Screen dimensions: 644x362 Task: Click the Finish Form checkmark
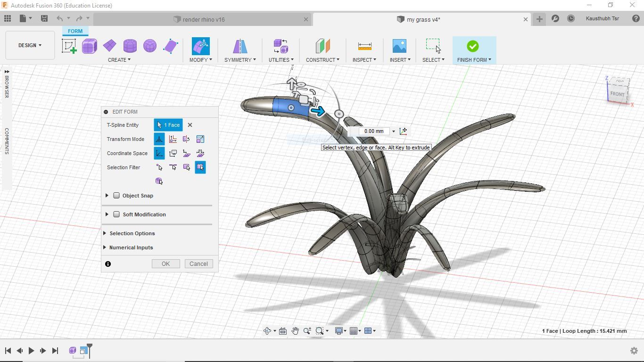point(473,46)
